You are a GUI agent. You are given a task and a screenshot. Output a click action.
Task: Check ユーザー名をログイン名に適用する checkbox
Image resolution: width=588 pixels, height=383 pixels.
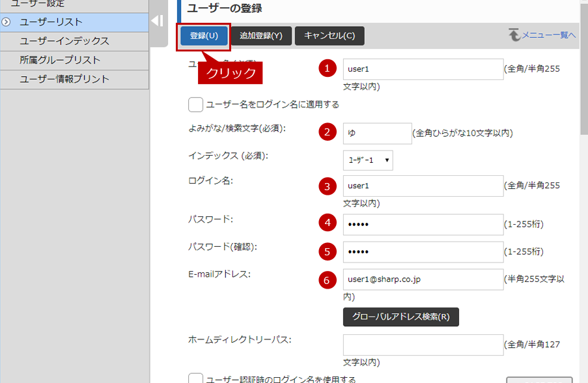click(x=195, y=104)
